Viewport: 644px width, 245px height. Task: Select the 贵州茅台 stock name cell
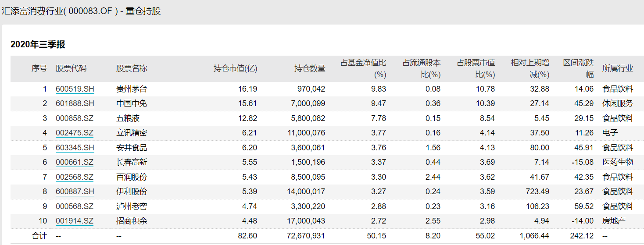pyautogui.click(x=132, y=89)
